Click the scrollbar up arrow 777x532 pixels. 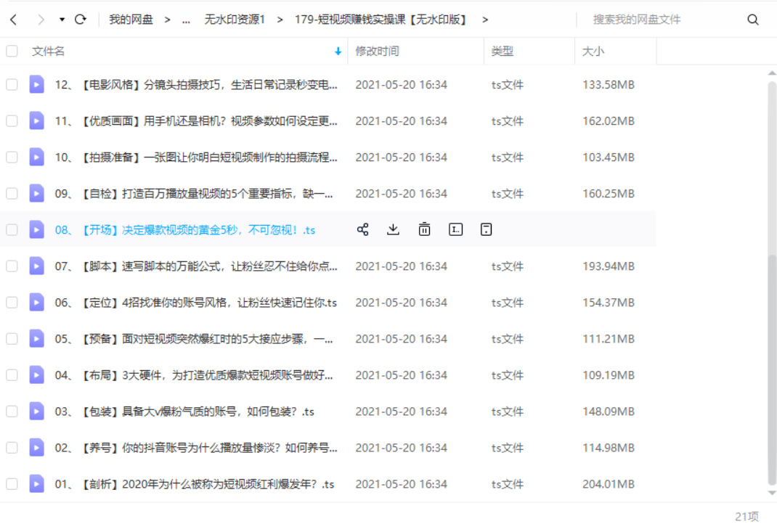[x=772, y=73]
